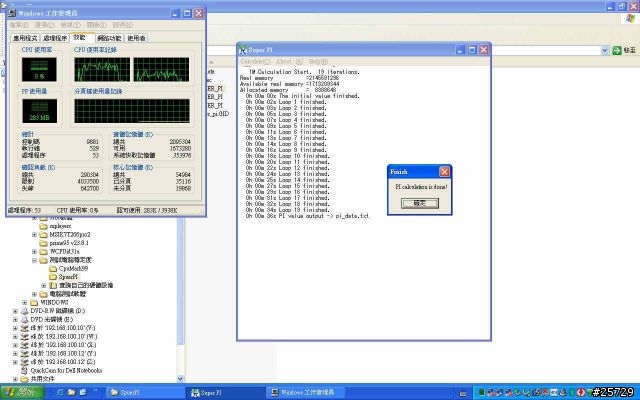Click OK button in Finish dialog
640x400 pixels.
tap(420, 203)
